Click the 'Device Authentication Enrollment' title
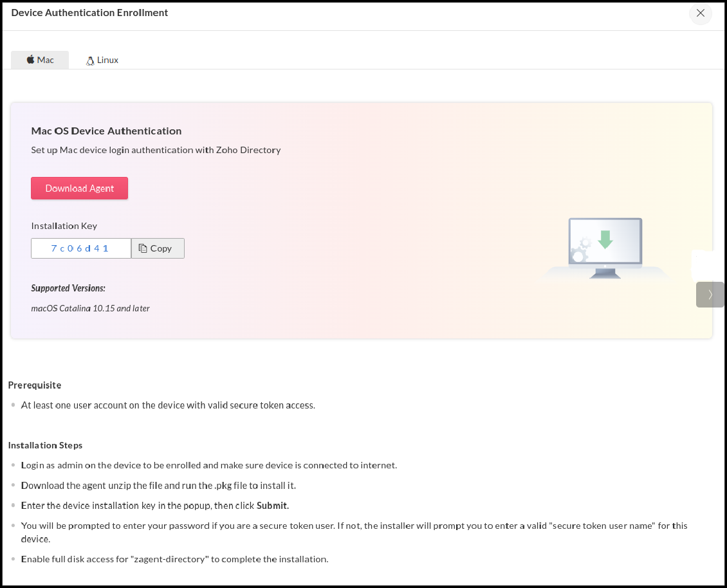This screenshot has width=727, height=588. click(x=89, y=13)
